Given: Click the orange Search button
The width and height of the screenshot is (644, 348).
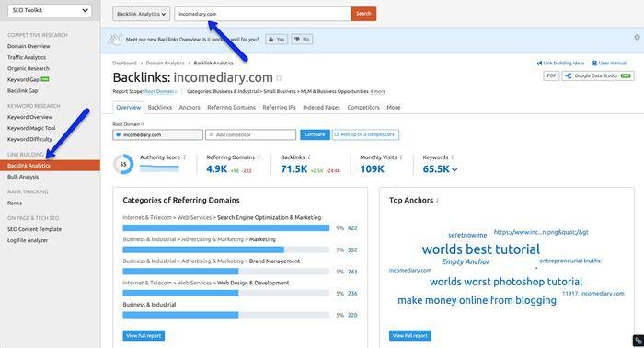Looking at the screenshot, I should [363, 14].
